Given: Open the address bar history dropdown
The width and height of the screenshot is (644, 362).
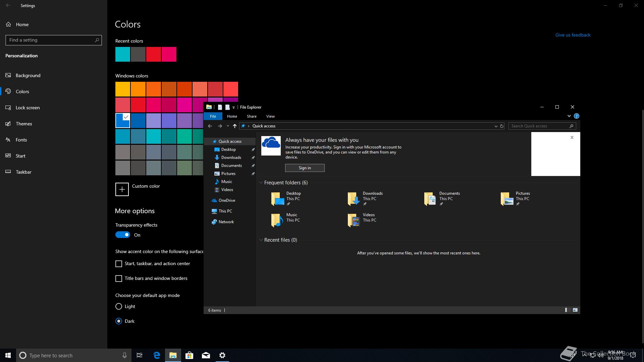Looking at the screenshot, I should point(496,126).
